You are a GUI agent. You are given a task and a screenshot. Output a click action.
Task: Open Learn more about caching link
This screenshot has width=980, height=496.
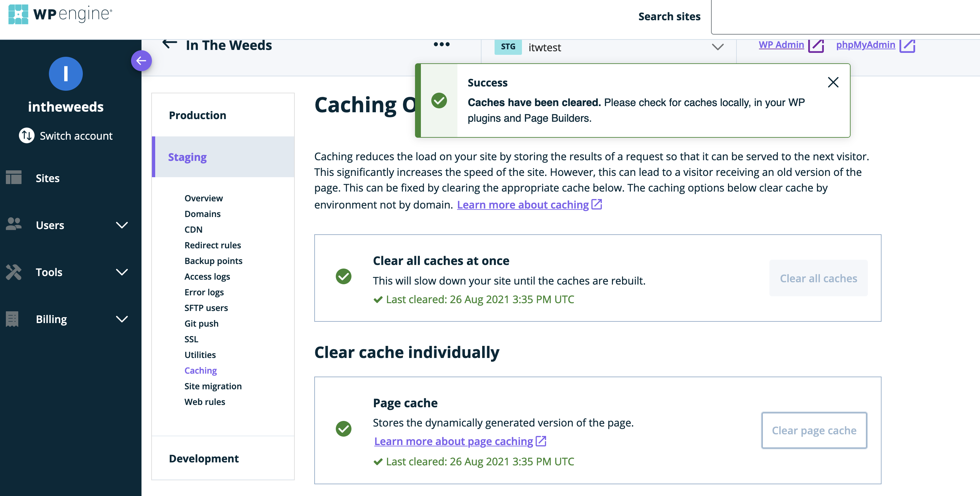point(523,205)
